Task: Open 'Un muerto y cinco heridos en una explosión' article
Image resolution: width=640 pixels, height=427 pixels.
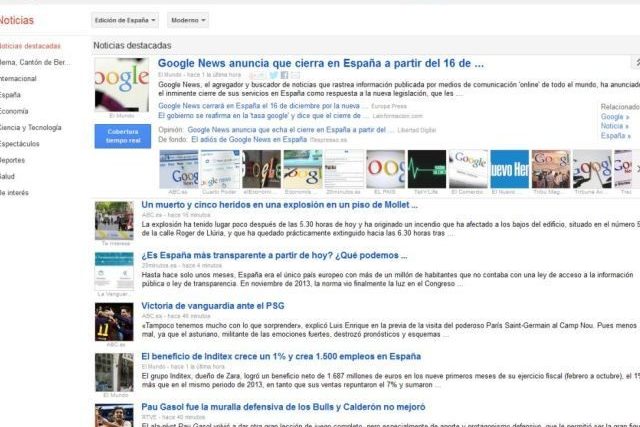Action: (280, 205)
